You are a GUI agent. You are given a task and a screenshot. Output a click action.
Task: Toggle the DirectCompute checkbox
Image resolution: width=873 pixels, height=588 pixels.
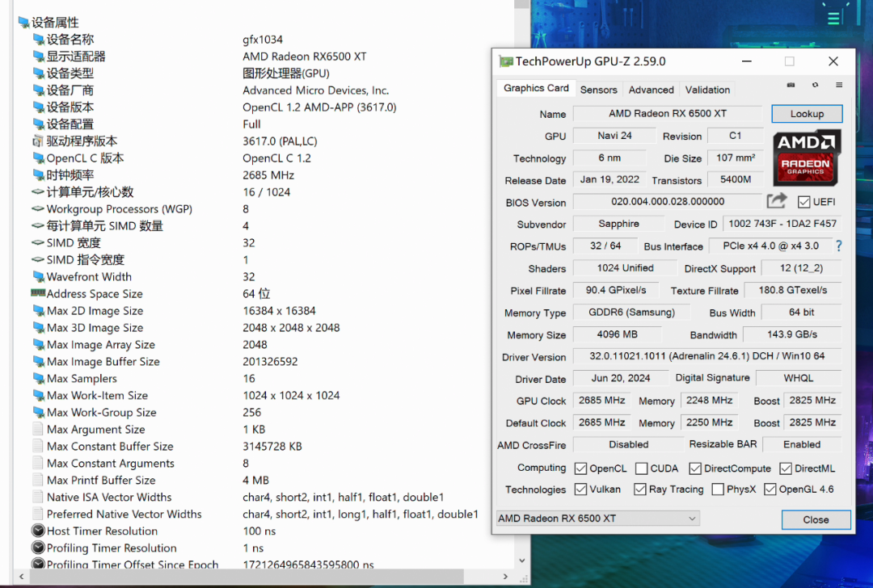point(695,468)
